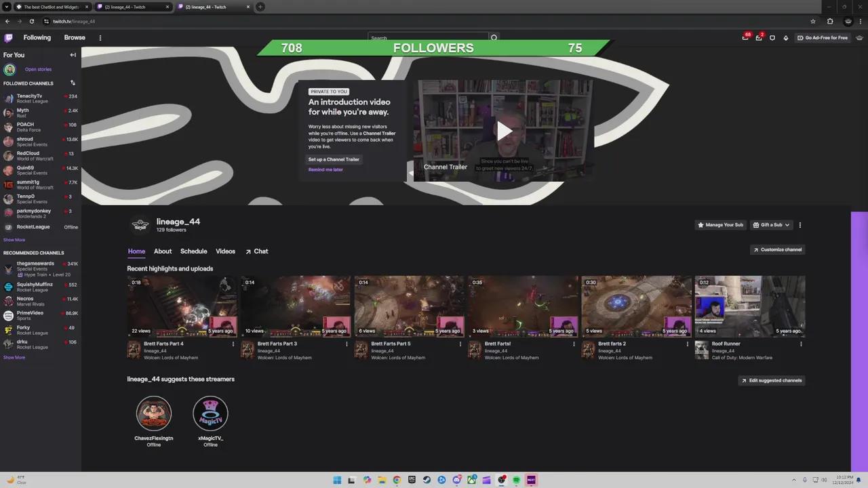Viewport: 868px width, 488px height.
Task: Open the whispers chat bubble icon
Action: [x=772, y=38]
